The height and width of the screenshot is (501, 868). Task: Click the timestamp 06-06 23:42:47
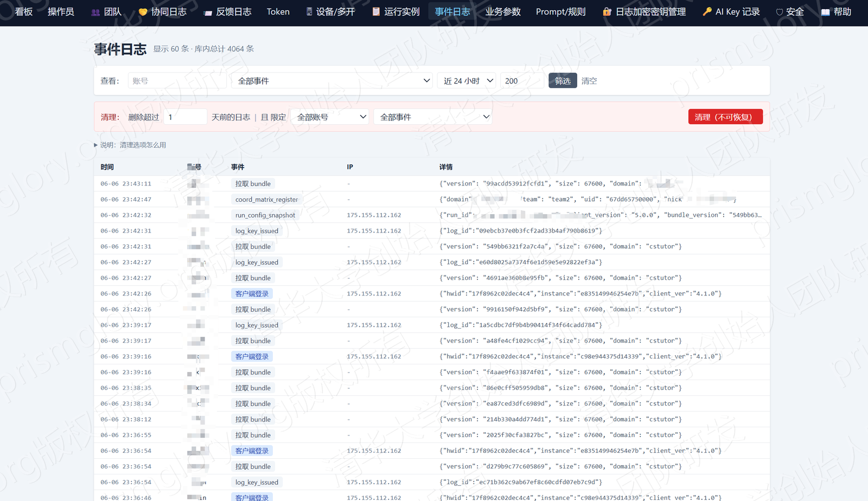click(126, 200)
